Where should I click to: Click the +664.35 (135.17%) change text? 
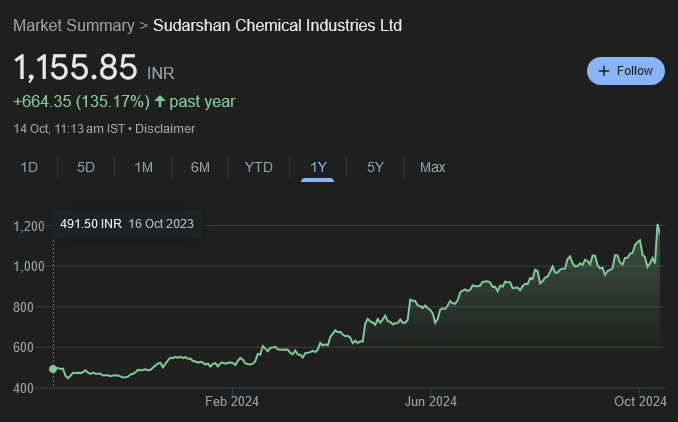tap(82, 102)
